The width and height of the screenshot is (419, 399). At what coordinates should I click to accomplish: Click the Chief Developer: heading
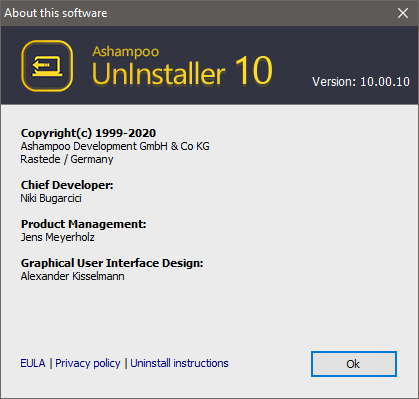click(67, 185)
